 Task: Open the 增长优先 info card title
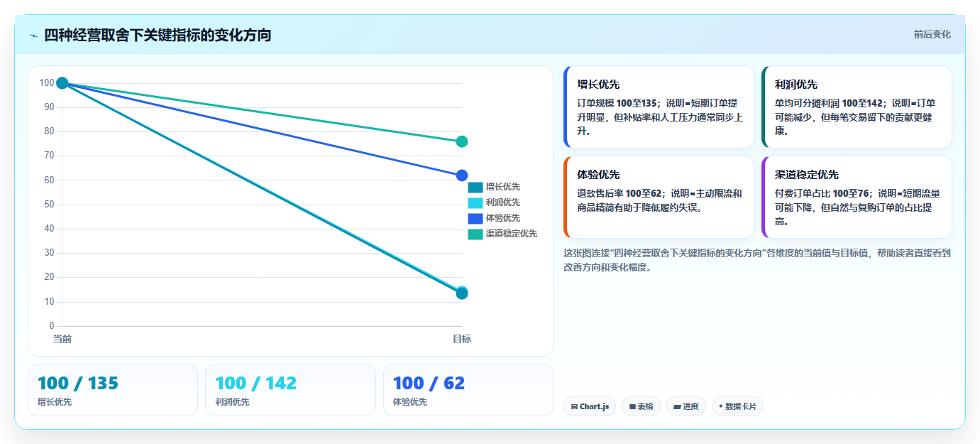(x=598, y=85)
